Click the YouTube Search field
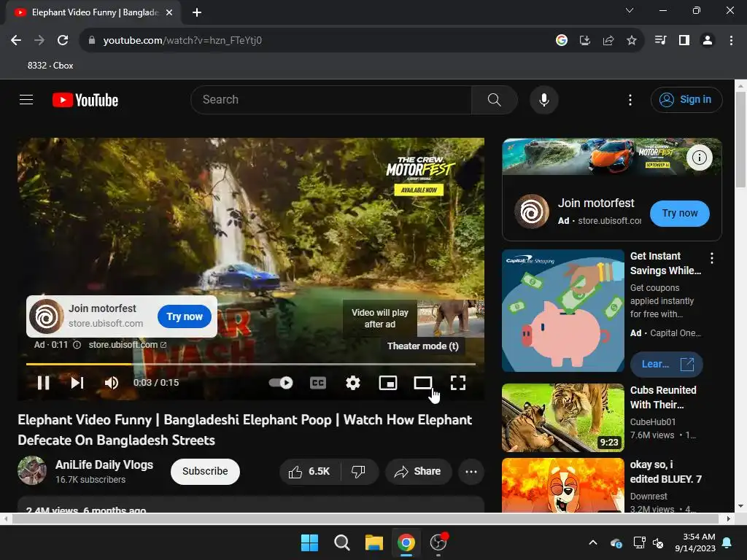 [331, 99]
